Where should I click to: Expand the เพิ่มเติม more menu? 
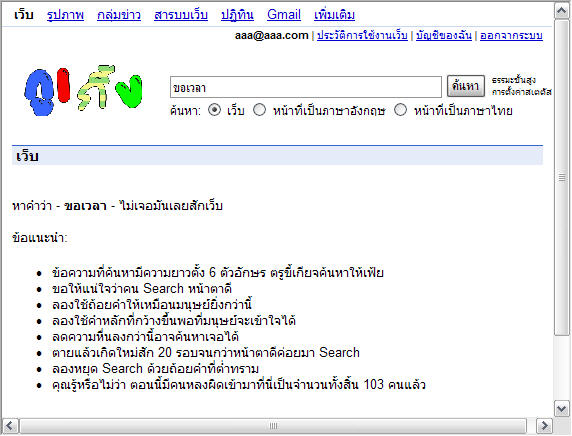pos(335,15)
